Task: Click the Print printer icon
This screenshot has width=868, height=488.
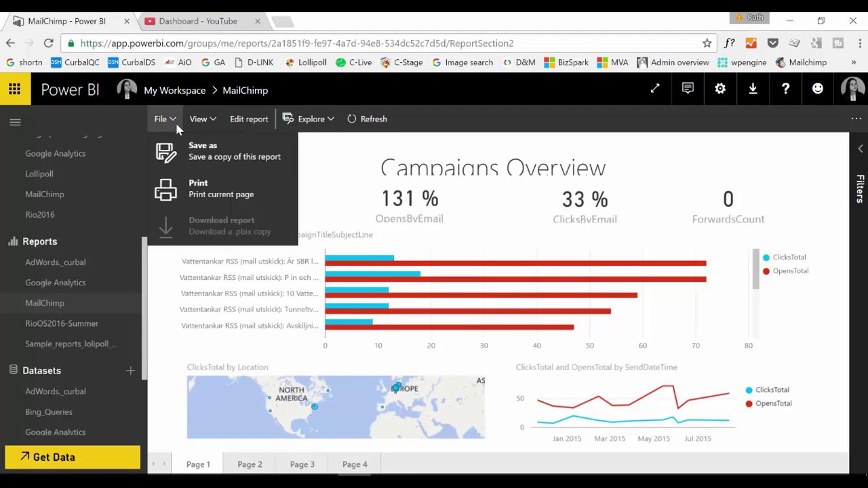Action: click(x=165, y=189)
